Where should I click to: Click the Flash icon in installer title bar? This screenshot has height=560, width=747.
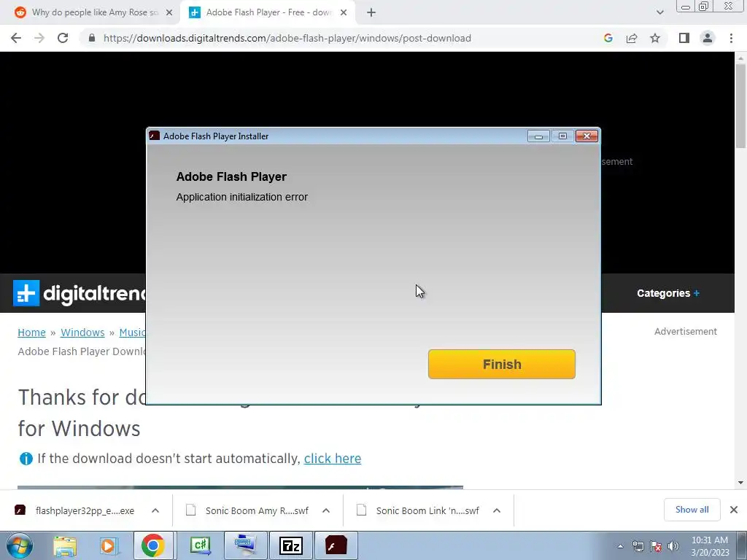tap(155, 136)
